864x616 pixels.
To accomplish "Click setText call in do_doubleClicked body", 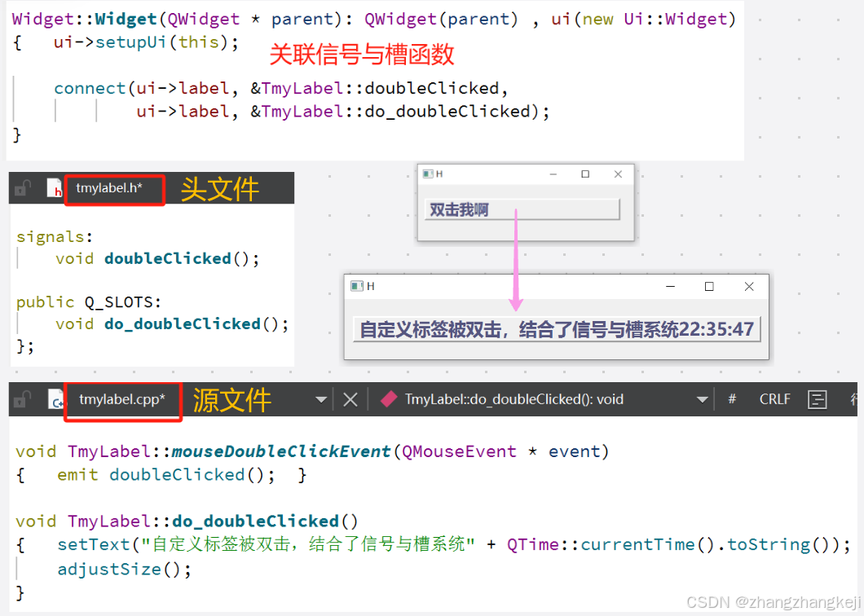I will [x=94, y=545].
